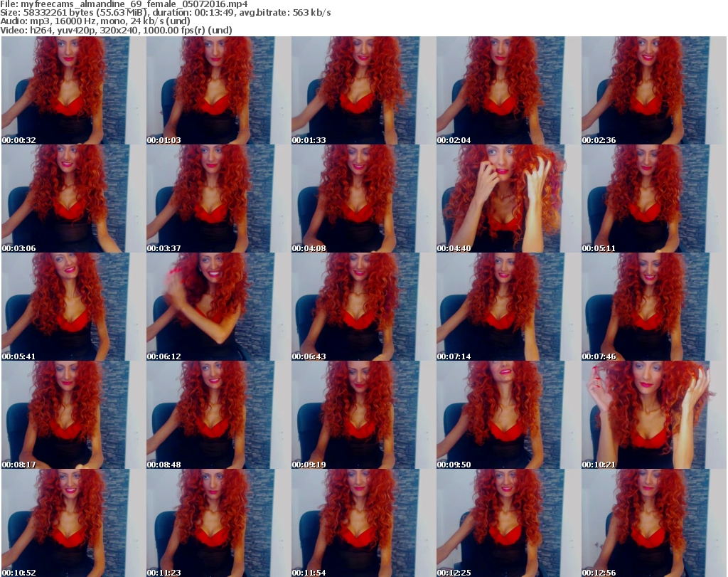Open the thumbnail stamped 00:10:21
The height and width of the screenshot is (577, 728).
tap(653, 415)
